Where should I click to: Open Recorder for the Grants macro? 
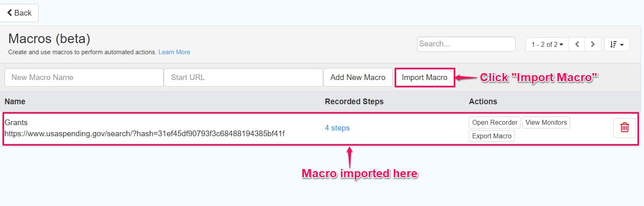point(495,122)
